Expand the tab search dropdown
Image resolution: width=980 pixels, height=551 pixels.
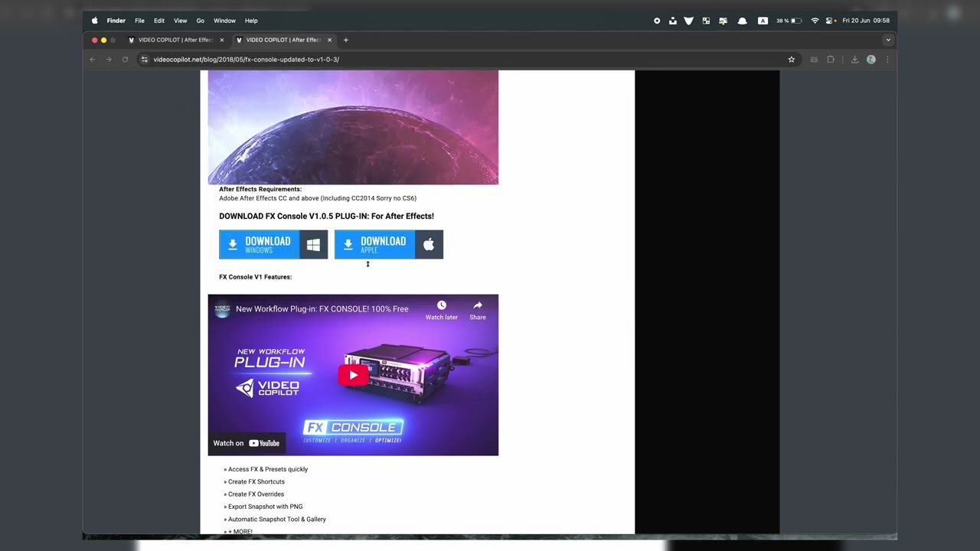point(888,40)
